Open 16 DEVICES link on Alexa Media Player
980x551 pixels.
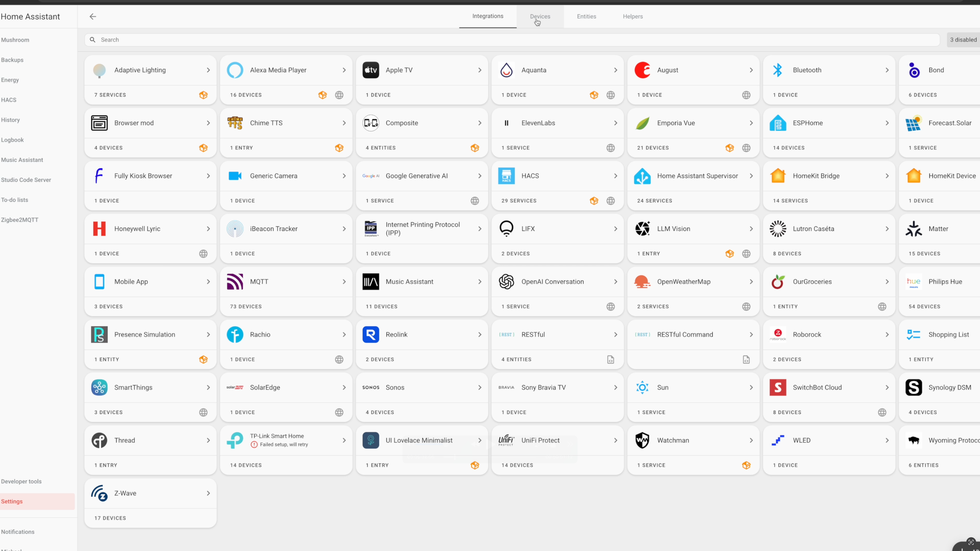pos(246,95)
